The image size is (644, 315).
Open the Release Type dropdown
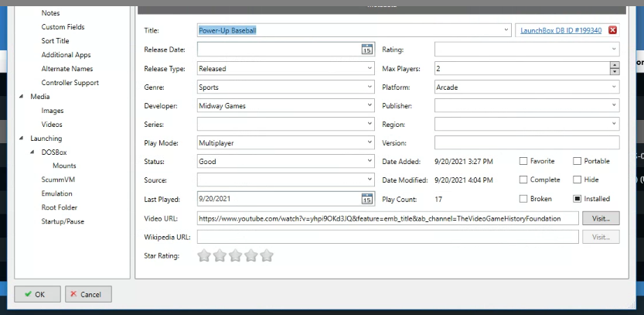tap(370, 69)
